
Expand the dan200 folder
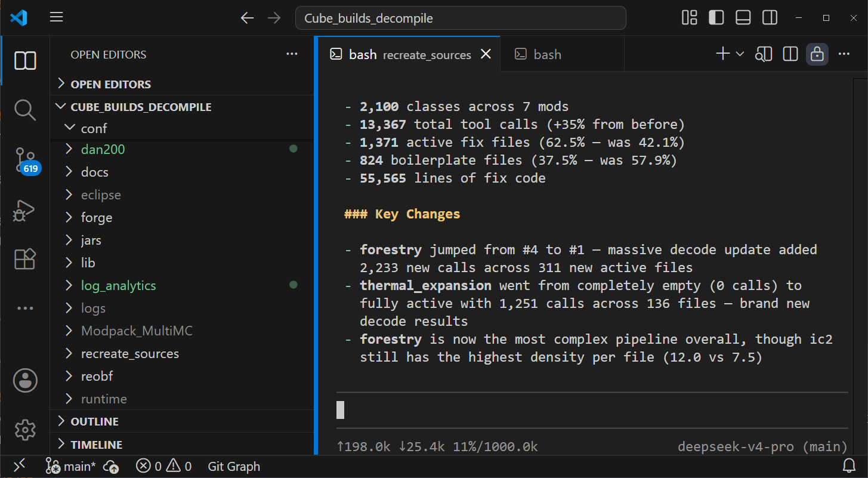[x=182, y=149]
